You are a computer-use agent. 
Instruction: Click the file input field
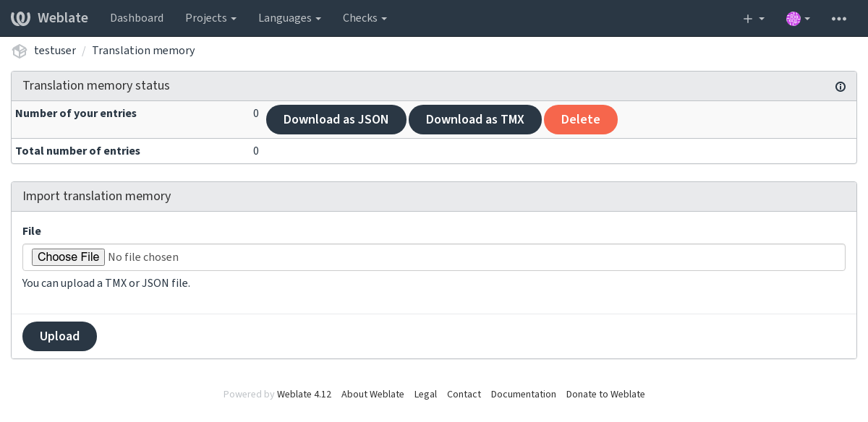coord(434,257)
